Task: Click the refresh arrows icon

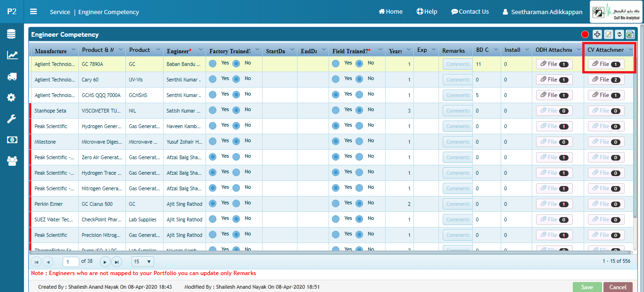Action: (x=619, y=34)
